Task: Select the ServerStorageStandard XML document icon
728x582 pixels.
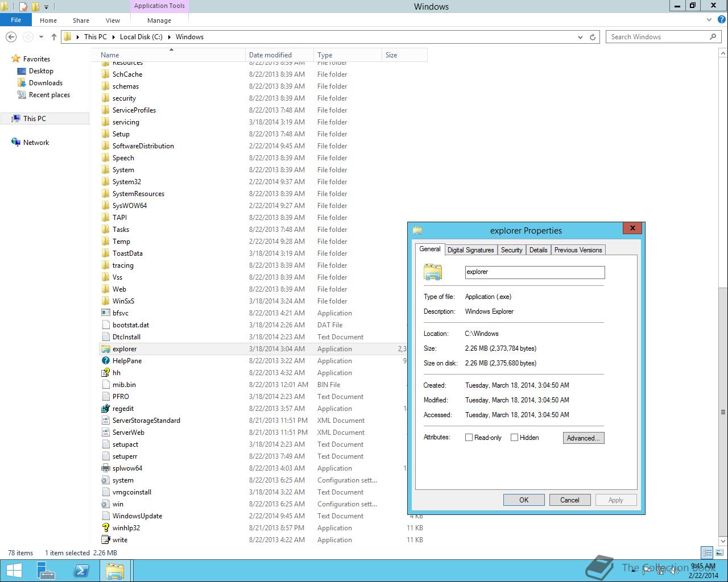Action: (105, 421)
